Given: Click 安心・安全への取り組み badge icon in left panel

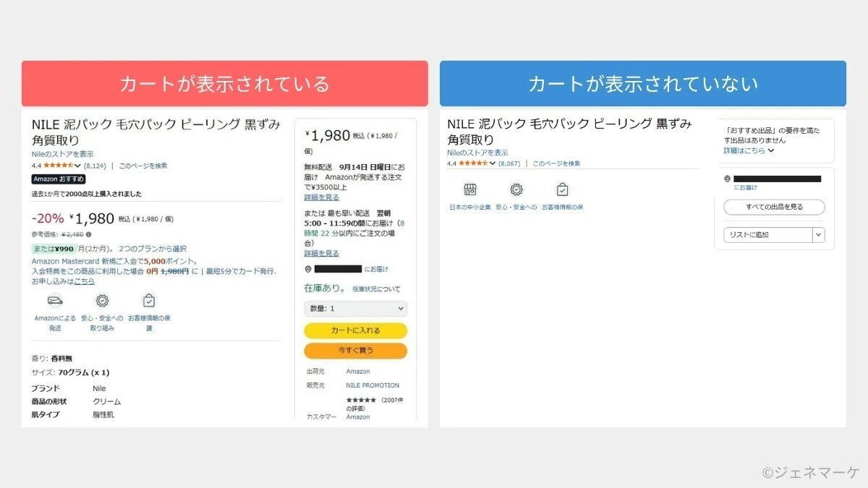Looking at the screenshot, I should (102, 301).
